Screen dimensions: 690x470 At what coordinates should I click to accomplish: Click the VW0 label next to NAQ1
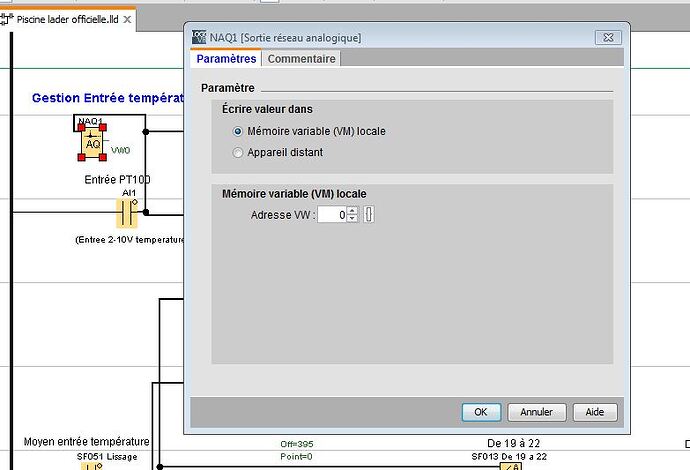coord(121,150)
